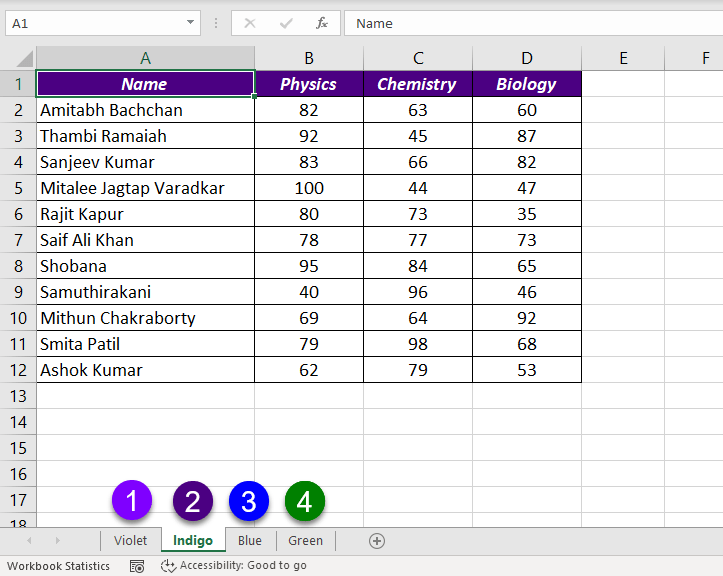Click cell Samuthirakani

[x=145, y=292]
